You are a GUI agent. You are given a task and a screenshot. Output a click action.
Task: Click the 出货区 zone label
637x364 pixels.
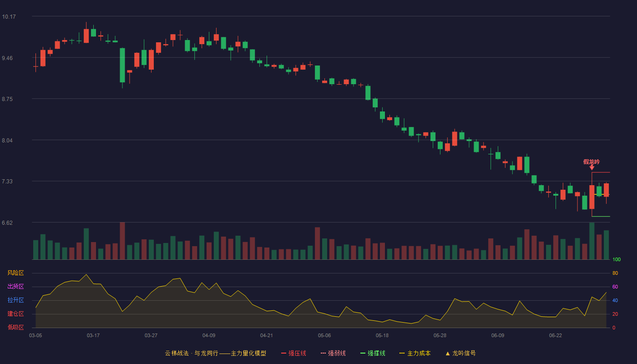coord(15,287)
